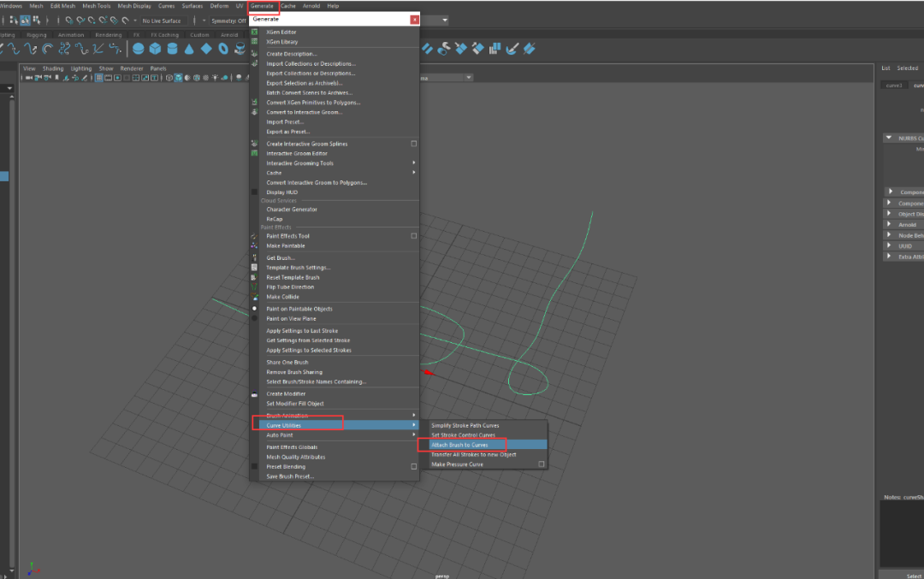The height and width of the screenshot is (579, 924).
Task: Click the NURBS cone shelf icon
Action: pos(189,48)
